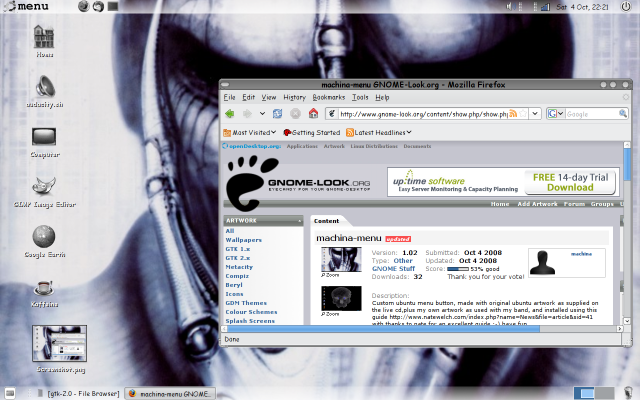Viewport: 640px width, 400px height.
Task: Select the Screenshot.png file thumbnail on the desktop
Action: (x=60, y=343)
